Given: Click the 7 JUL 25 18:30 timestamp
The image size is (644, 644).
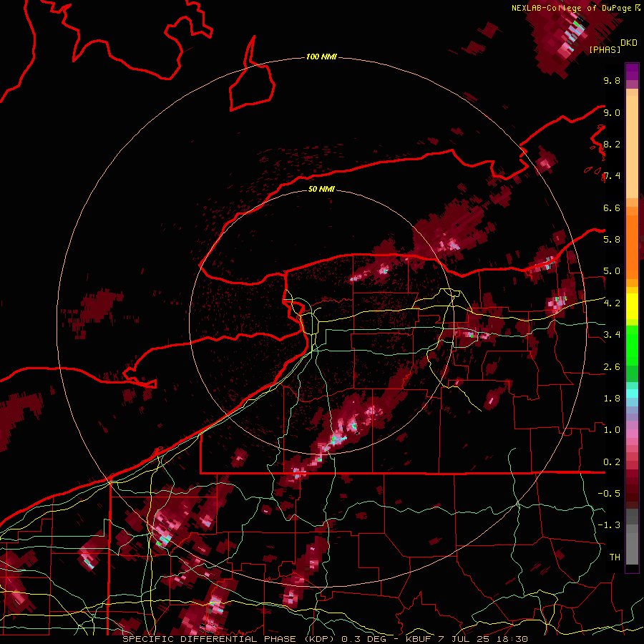Looking at the screenshot, I should (x=484, y=639).
